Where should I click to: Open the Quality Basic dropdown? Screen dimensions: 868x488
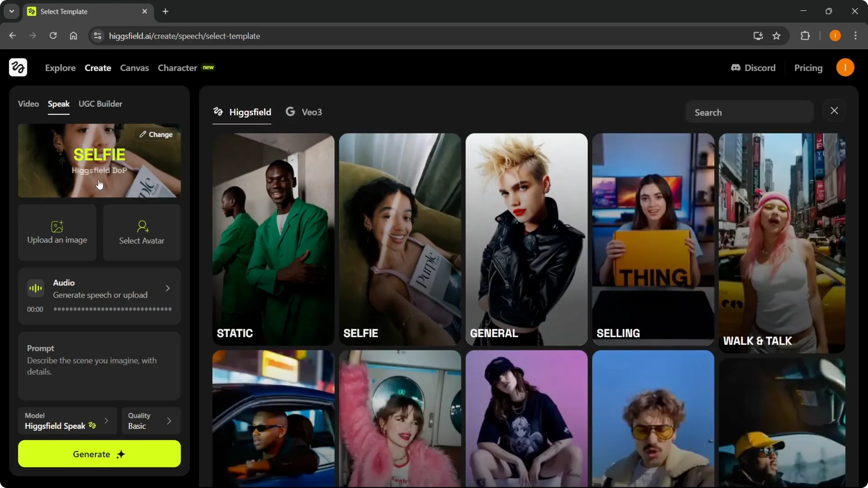(151, 421)
